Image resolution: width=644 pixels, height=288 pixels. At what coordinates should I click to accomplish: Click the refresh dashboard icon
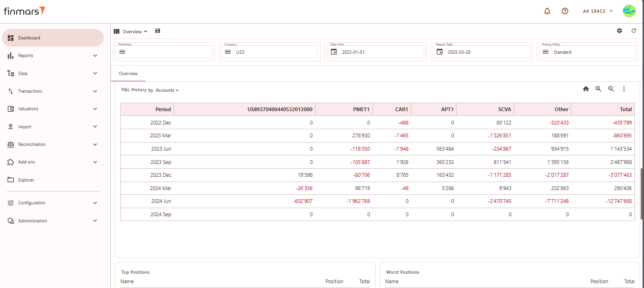634,31
